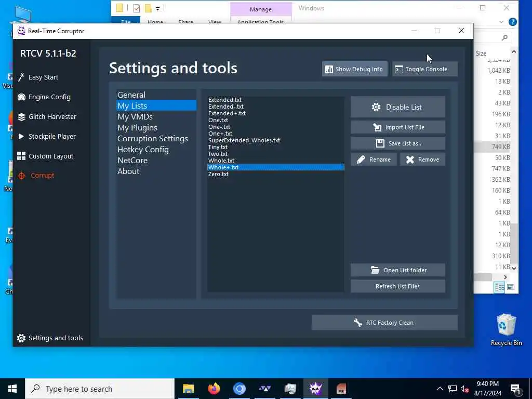Click Explorer horizontal scrollbar right arrow
The height and width of the screenshot is (399, 532).
point(505,277)
